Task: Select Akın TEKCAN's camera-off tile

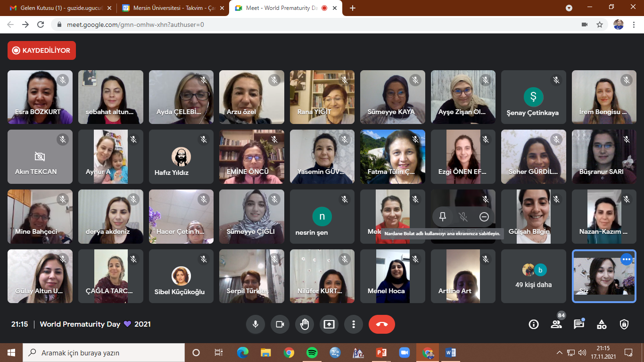Action: 40,157
